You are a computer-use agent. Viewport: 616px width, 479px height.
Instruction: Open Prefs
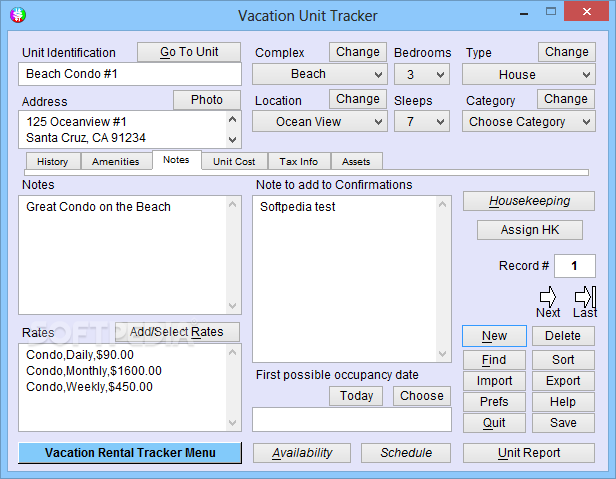click(x=494, y=402)
